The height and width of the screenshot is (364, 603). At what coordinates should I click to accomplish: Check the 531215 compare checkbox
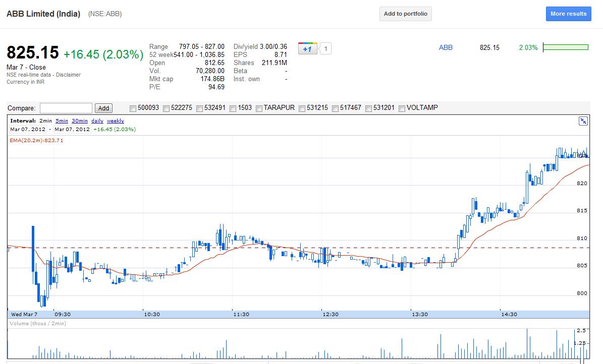point(302,108)
